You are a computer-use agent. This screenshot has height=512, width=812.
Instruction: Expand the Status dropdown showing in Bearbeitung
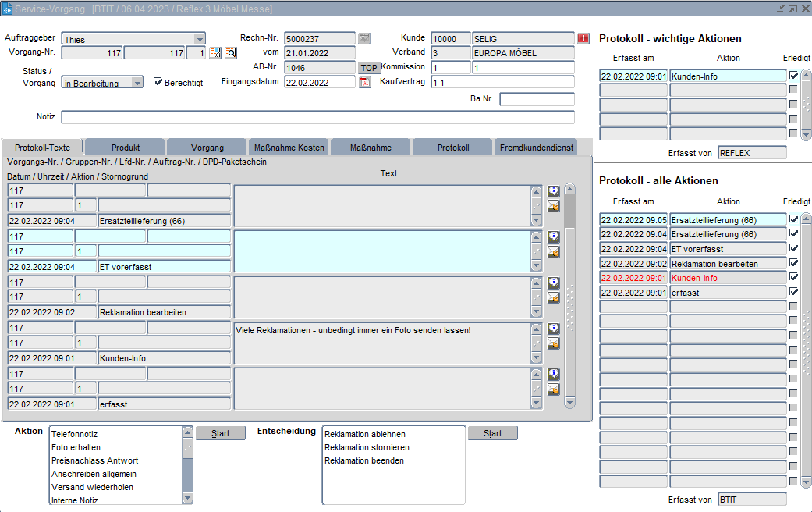(x=137, y=83)
